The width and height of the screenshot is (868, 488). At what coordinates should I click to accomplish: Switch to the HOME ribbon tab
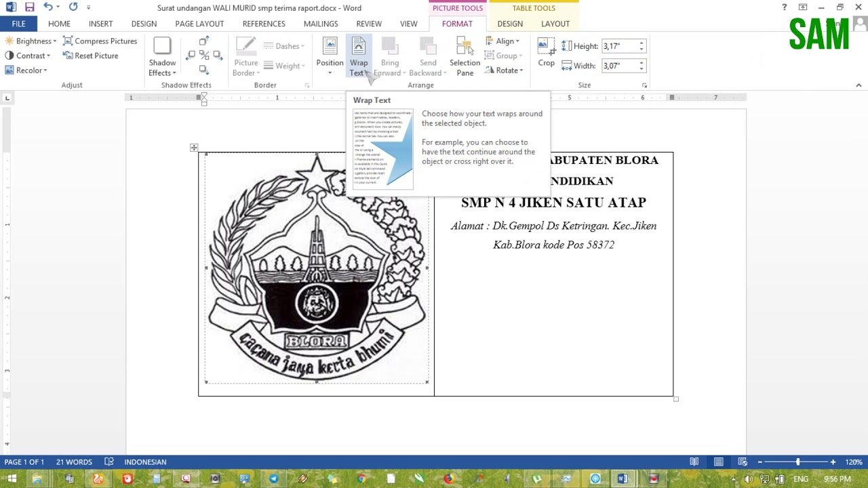59,24
